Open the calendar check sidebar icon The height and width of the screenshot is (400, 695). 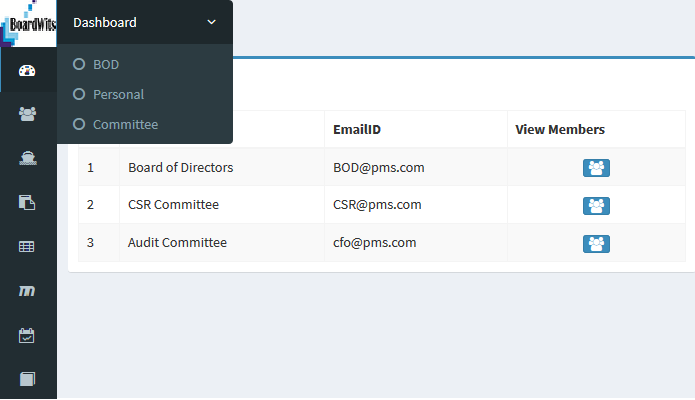[x=28, y=335]
